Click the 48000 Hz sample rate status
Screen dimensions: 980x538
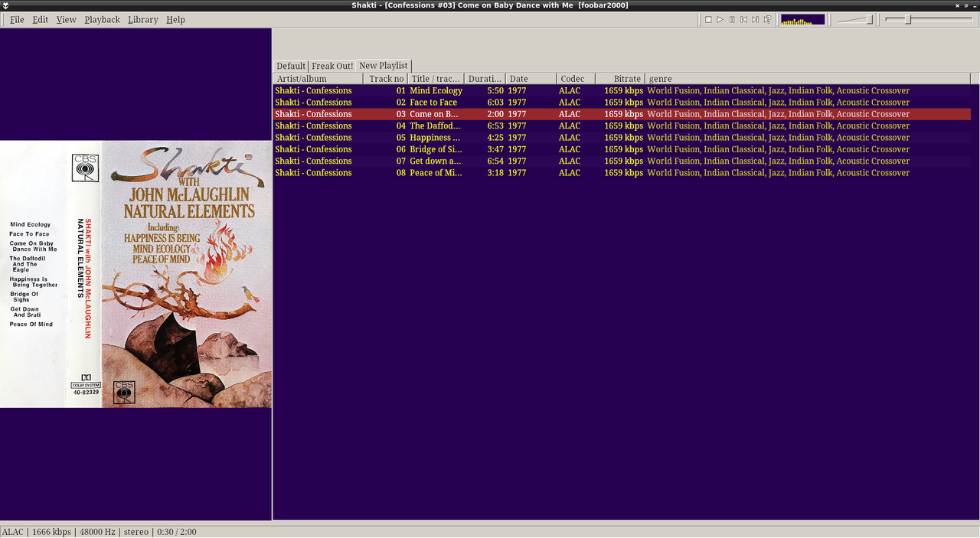coord(97,532)
